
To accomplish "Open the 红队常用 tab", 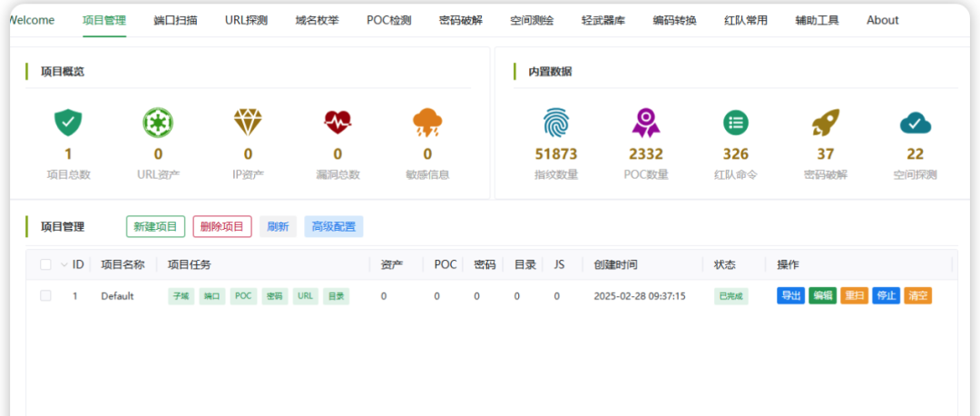I will (x=746, y=20).
